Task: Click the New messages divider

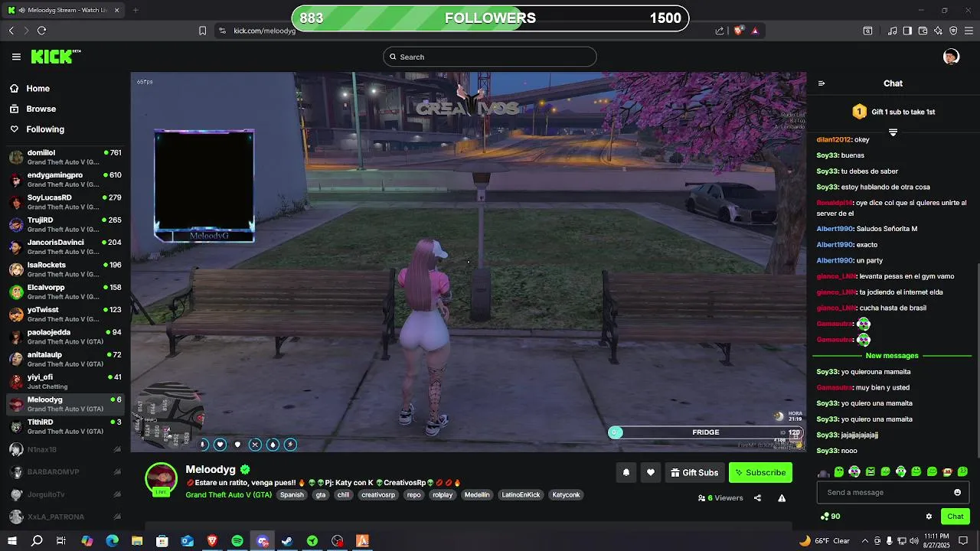Action: 891,356
